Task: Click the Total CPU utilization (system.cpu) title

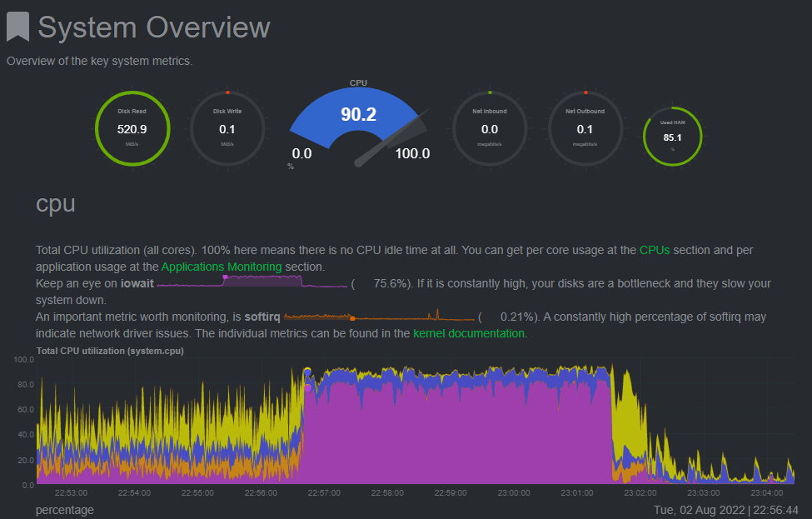Action: pyautogui.click(x=110, y=351)
